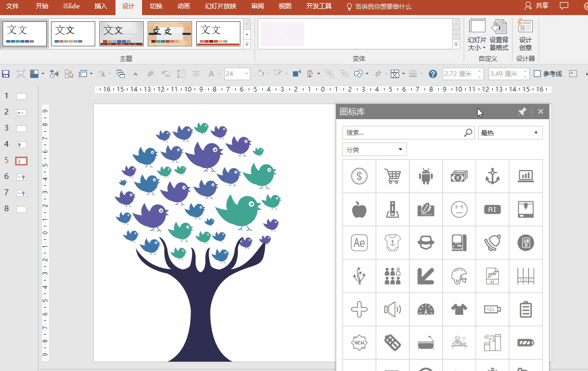The image size is (588, 371).
Task: Open the iSlide tab
Action: click(x=71, y=6)
